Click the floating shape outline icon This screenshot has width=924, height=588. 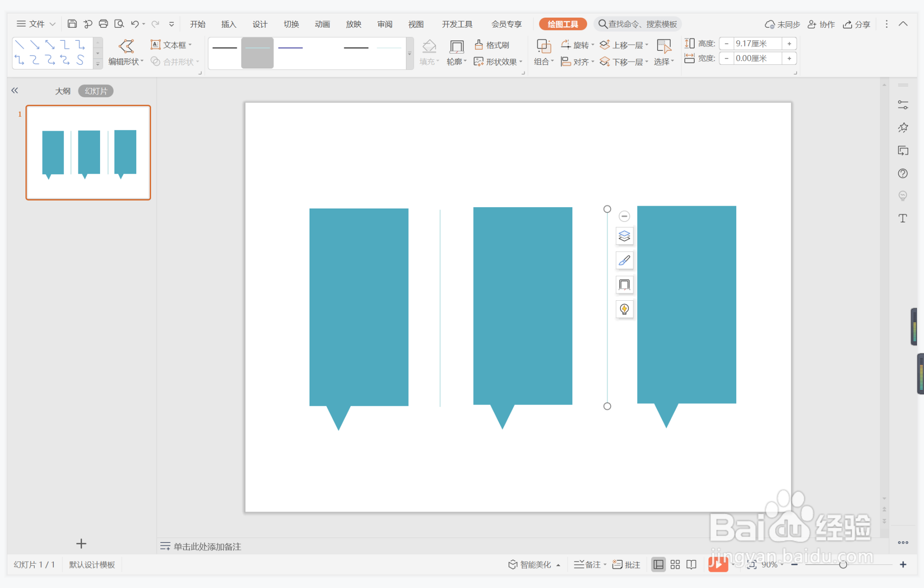click(624, 285)
